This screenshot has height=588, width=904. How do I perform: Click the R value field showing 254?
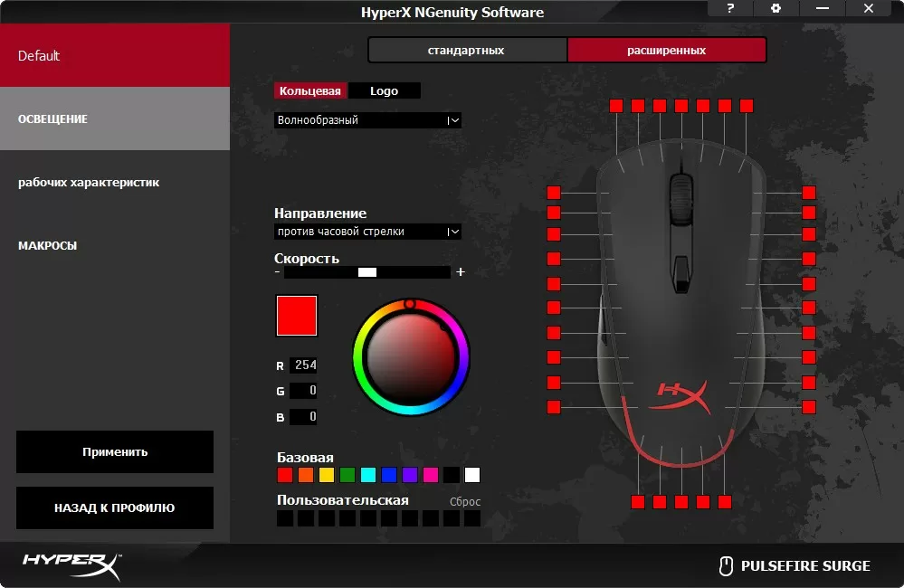[303, 365]
